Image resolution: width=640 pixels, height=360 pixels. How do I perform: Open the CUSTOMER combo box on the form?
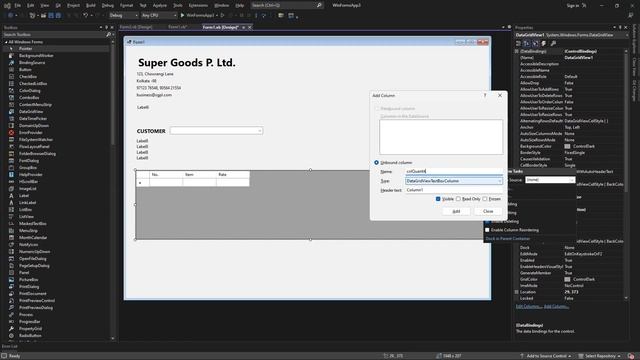pyautogui.click(x=216, y=131)
